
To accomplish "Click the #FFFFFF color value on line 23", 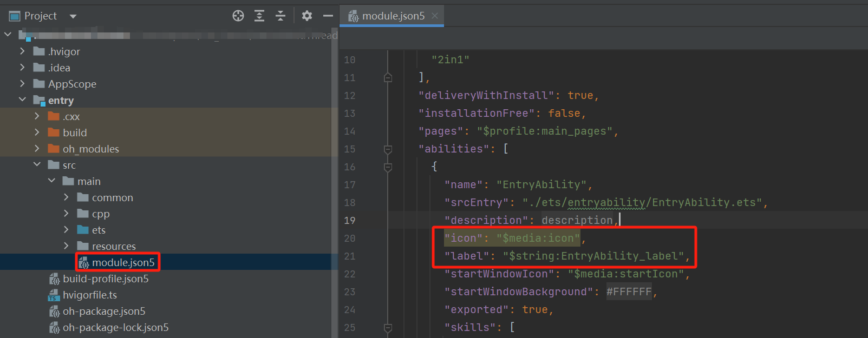I will point(629,292).
